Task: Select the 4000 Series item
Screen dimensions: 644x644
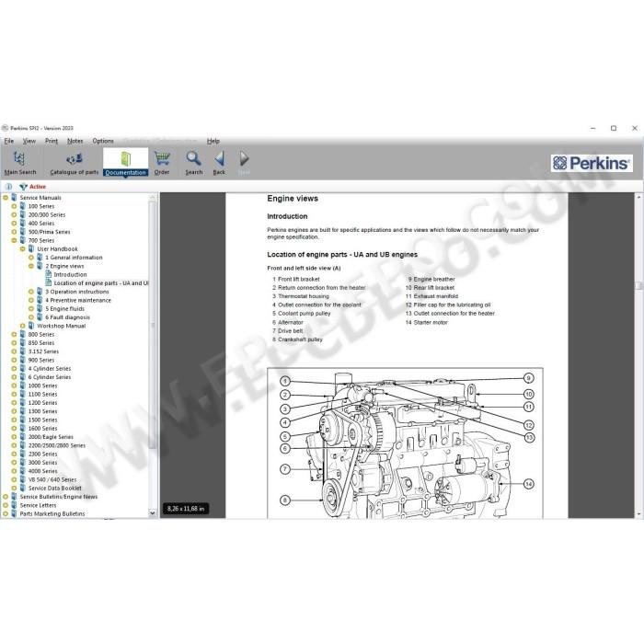Action: click(x=42, y=471)
